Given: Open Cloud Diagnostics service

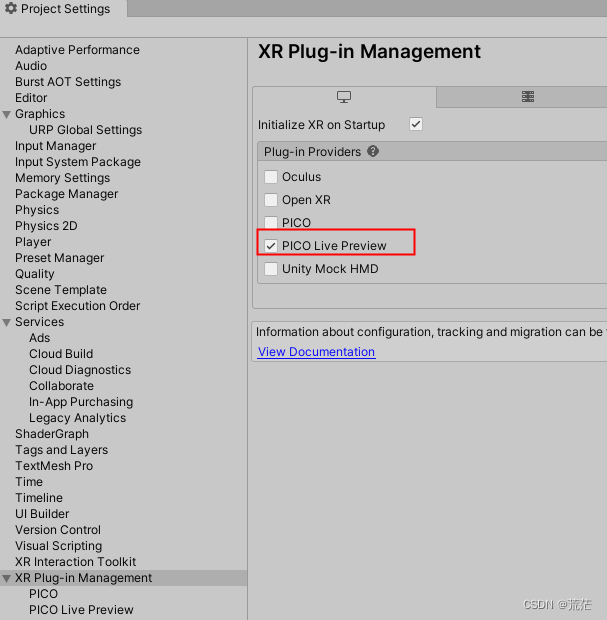Looking at the screenshot, I should 80,370.
